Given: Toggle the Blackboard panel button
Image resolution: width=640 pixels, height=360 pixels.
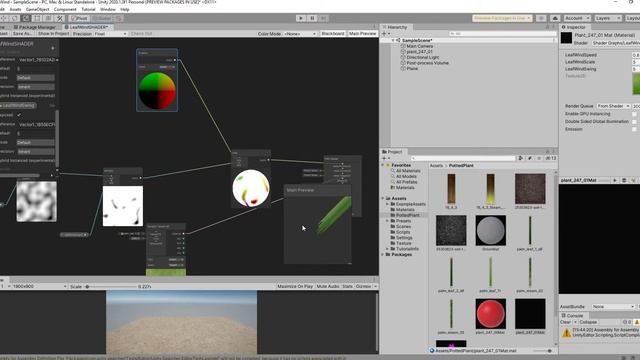Looking at the screenshot, I should pyautogui.click(x=333, y=34).
